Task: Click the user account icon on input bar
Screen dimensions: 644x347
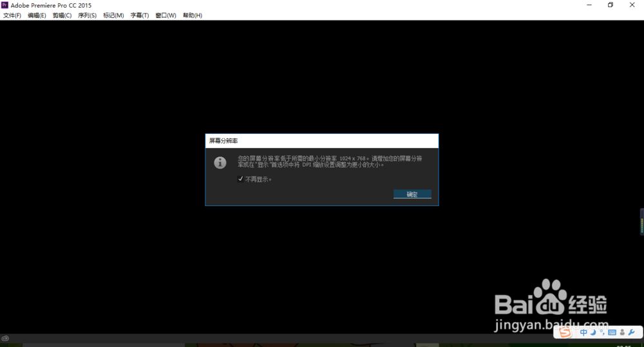Action: (622, 333)
